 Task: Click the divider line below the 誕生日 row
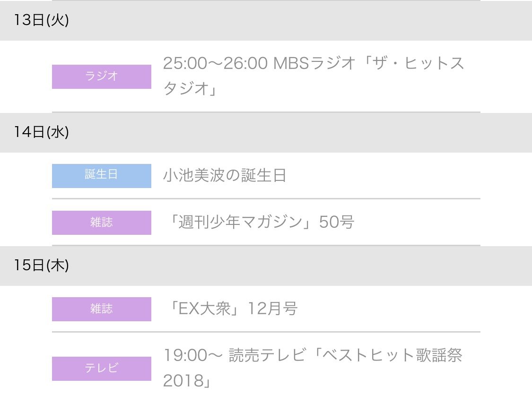coord(266,198)
